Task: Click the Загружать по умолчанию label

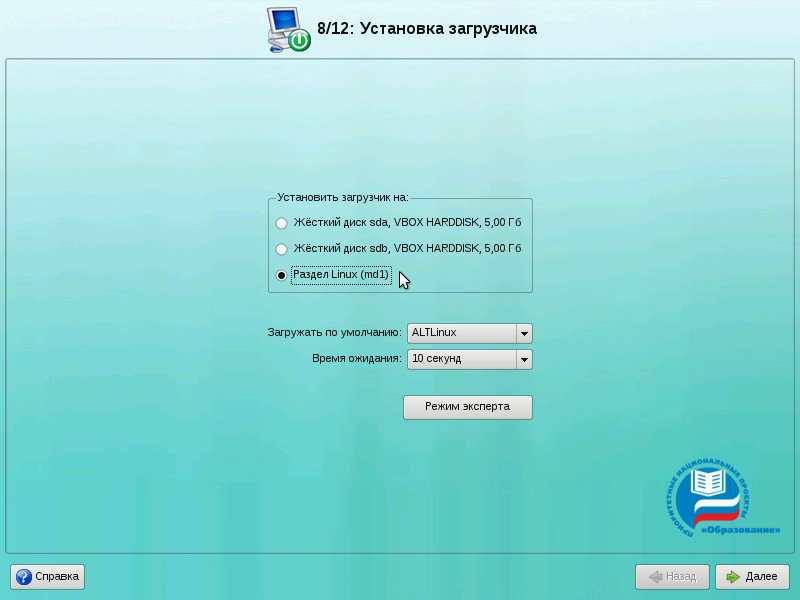Action: pyautogui.click(x=334, y=333)
